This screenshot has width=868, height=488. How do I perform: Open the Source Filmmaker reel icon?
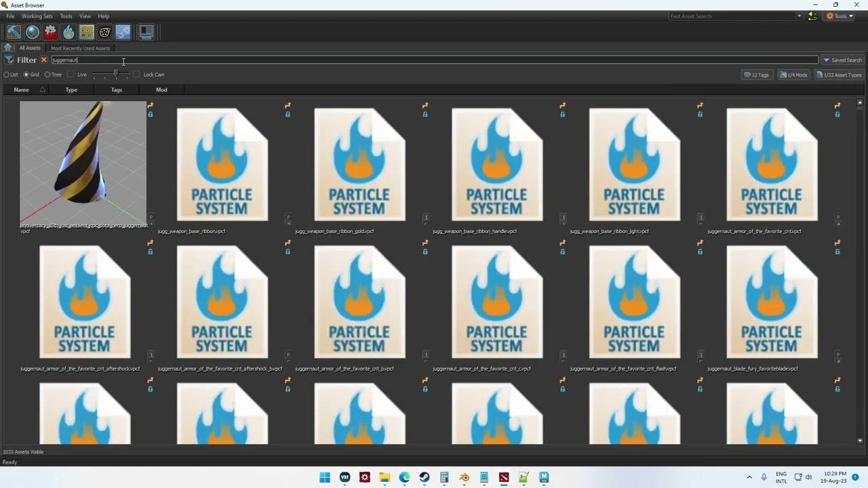[x=104, y=32]
